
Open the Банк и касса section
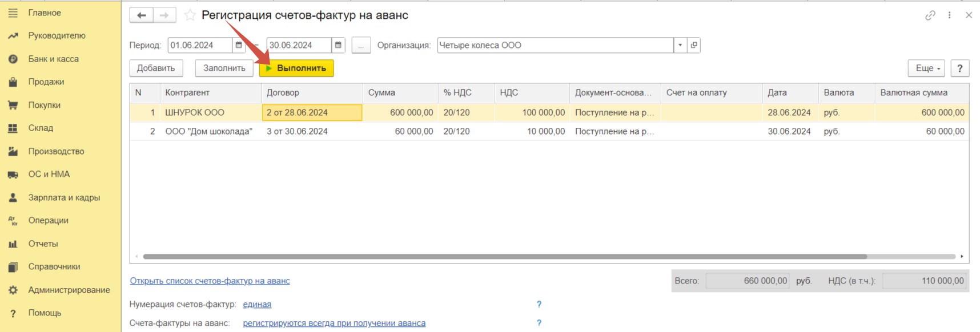tap(53, 59)
